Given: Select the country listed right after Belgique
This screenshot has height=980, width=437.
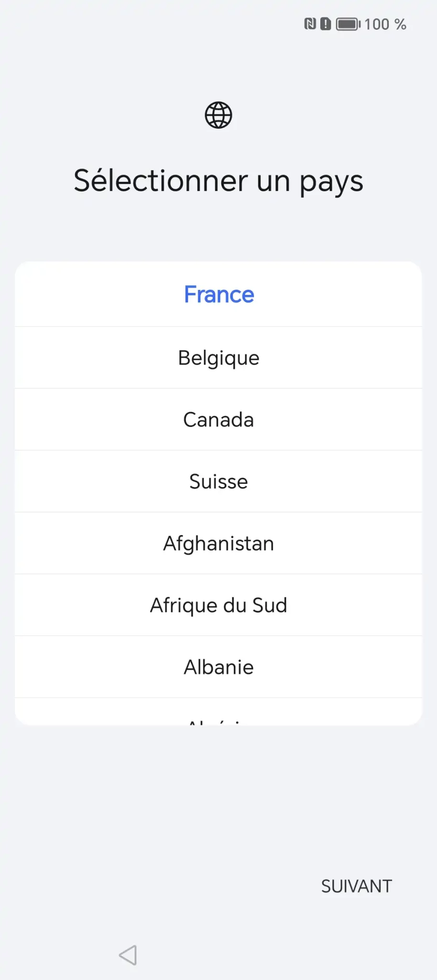Looking at the screenshot, I should pos(218,420).
